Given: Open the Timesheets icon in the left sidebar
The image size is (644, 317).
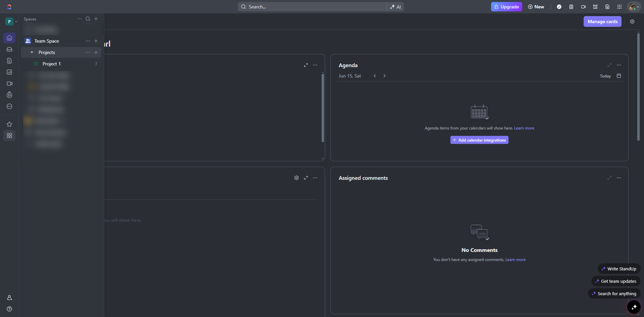Looking at the screenshot, I should (9, 95).
